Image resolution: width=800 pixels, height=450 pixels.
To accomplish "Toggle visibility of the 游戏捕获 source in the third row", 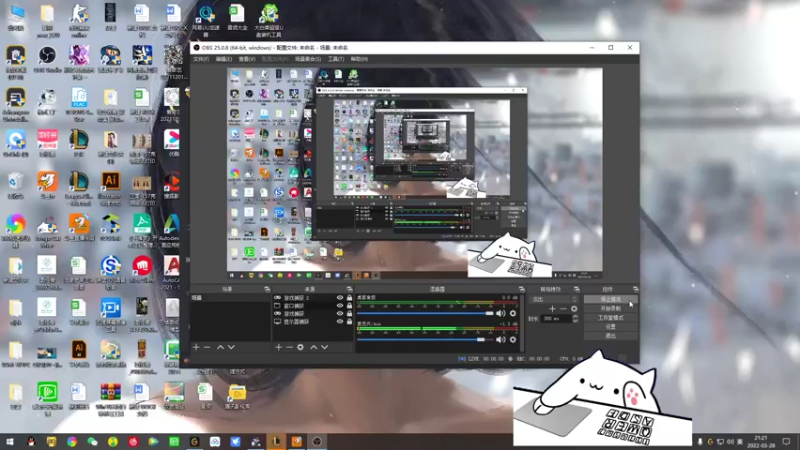I will tap(339, 314).
